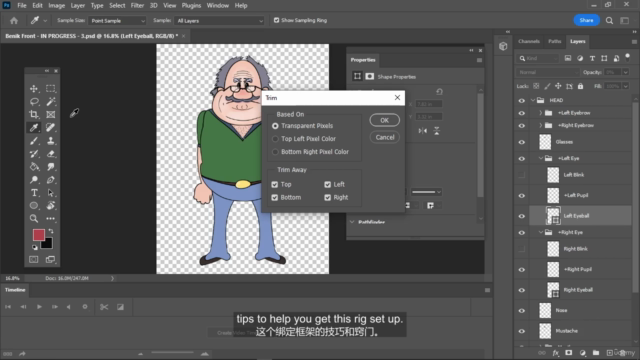
Task: Select the Move tool
Action: click(x=34, y=89)
